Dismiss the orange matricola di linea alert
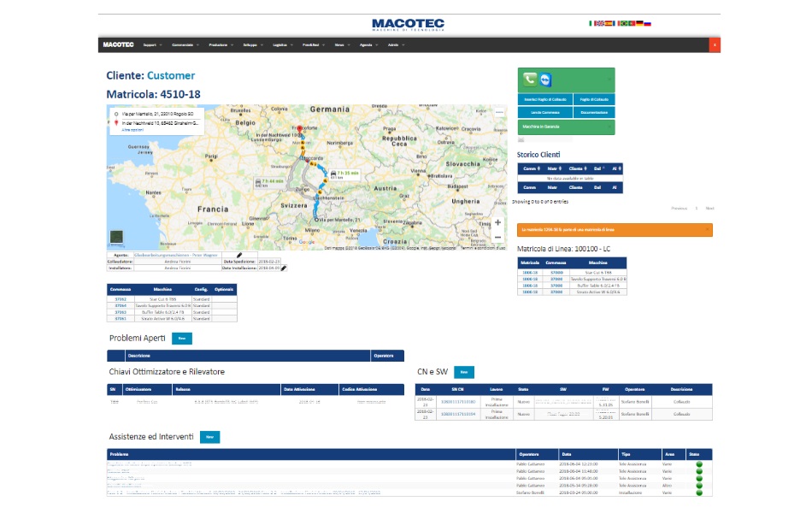Screen dimensions: 812x513 708,229
